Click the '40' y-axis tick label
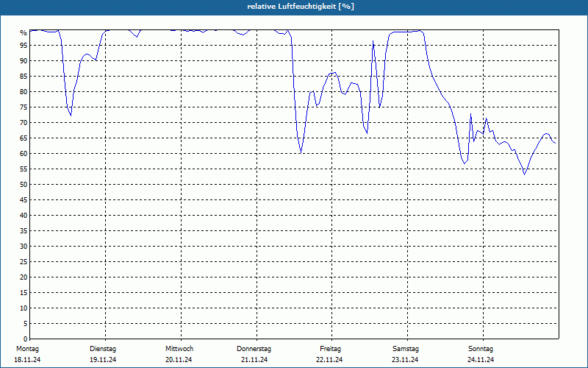The width and height of the screenshot is (588, 368). click(24, 216)
